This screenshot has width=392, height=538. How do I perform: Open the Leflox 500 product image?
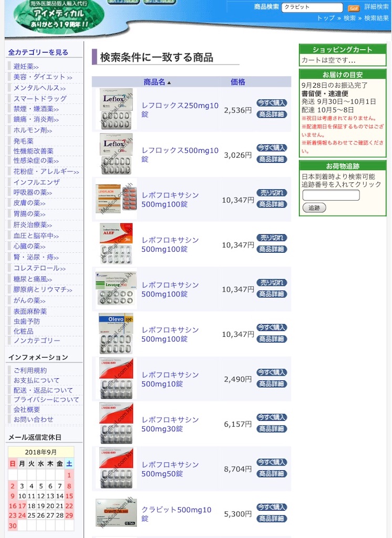tap(116, 154)
